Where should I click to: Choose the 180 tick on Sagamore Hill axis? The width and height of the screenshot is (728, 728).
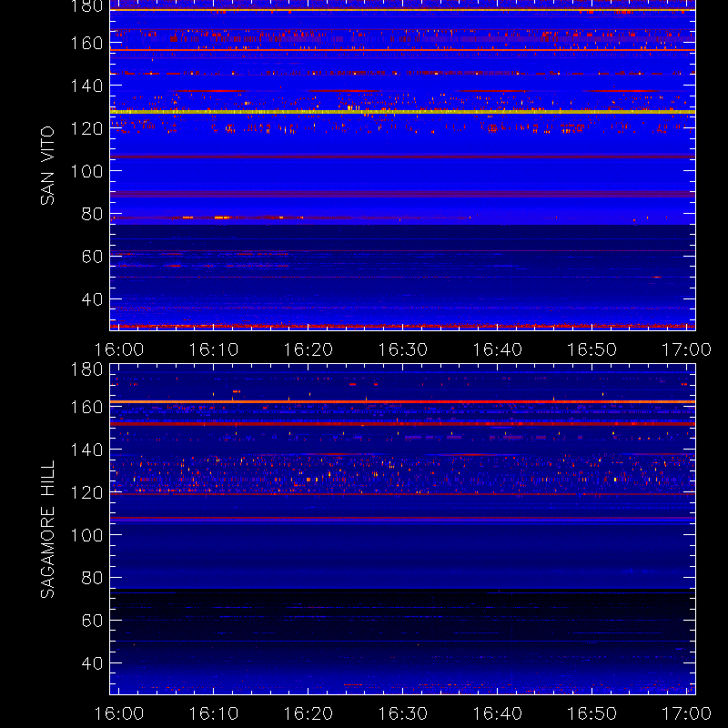(86, 369)
